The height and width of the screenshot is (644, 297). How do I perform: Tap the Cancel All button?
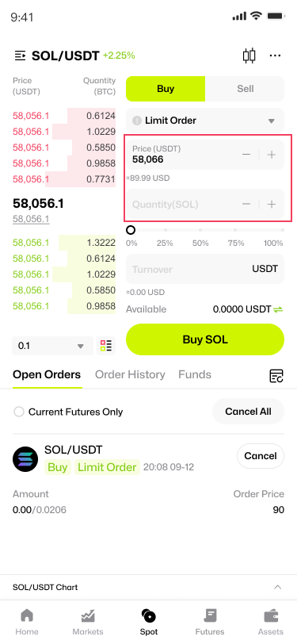click(x=248, y=412)
